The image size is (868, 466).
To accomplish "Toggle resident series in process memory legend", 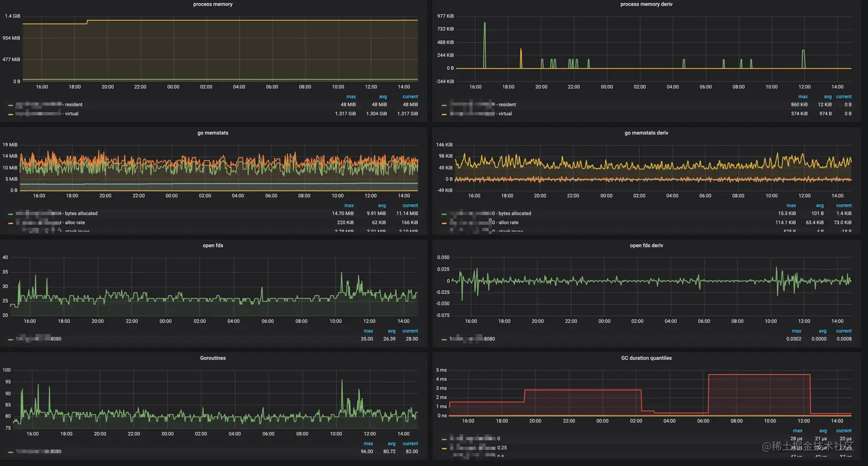I will (x=48, y=105).
